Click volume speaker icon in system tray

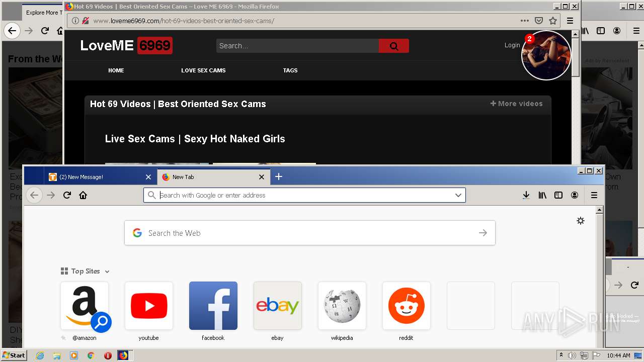pyautogui.click(x=573, y=355)
